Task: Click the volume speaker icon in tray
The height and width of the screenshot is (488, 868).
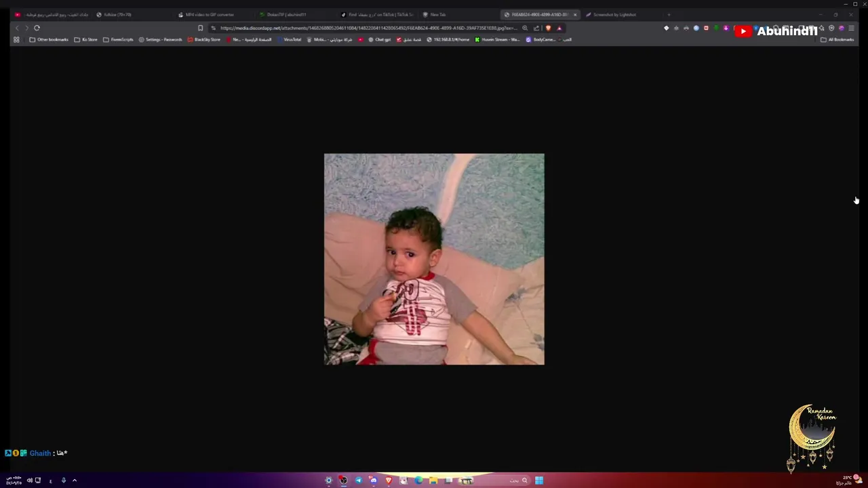Action: point(29,481)
